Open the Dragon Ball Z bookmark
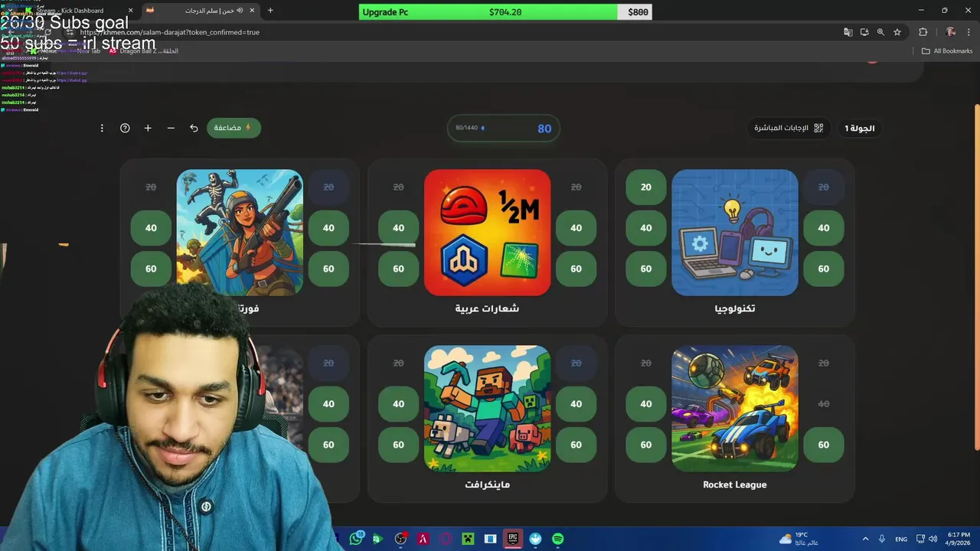 (143, 51)
